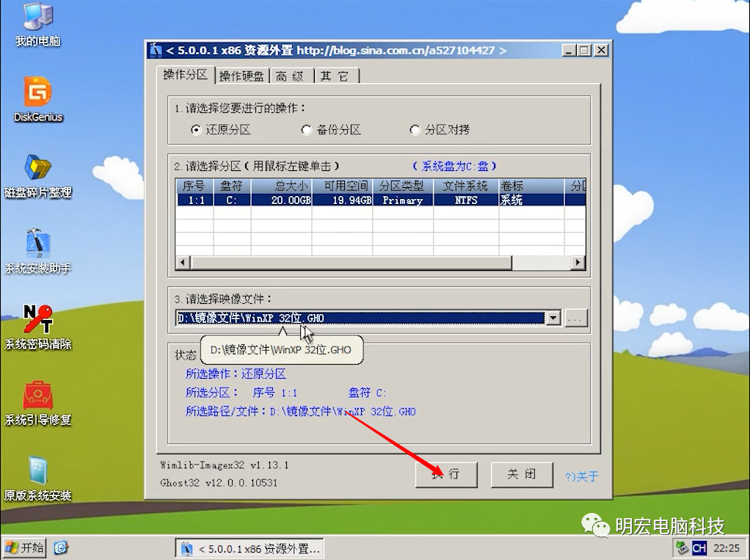Click the browse button beside the image path
This screenshot has height=560, width=750.
pyautogui.click(x=577, y=318)
